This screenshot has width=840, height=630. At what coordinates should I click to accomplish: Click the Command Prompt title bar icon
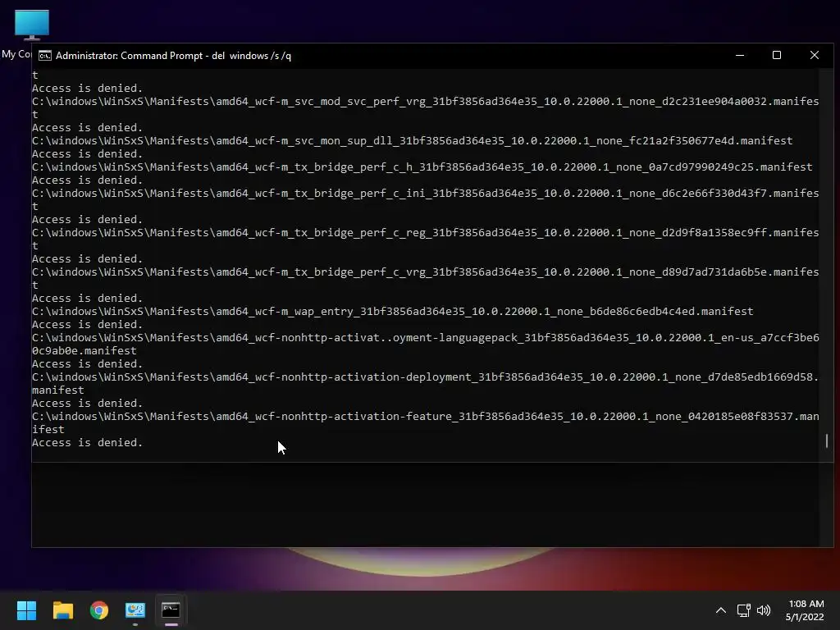coord(45,56)
